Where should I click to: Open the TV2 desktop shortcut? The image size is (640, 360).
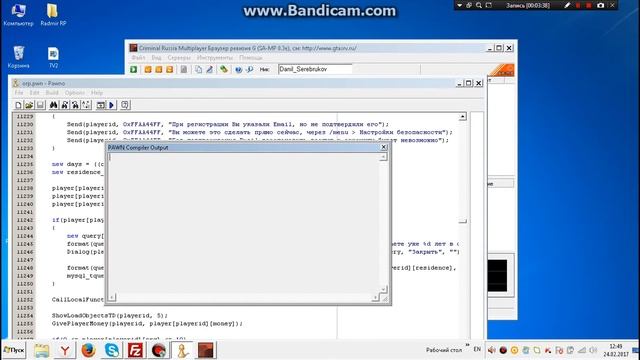pos(53,58)
